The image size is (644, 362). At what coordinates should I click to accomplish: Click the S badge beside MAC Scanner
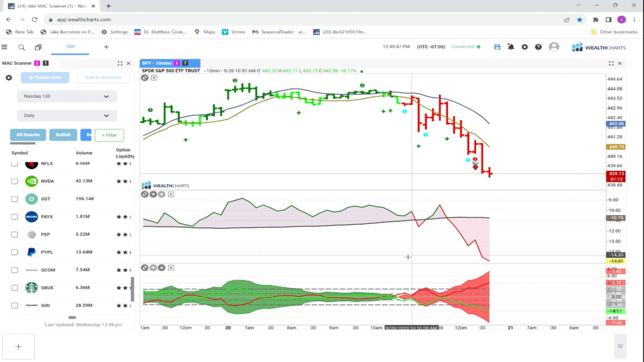[x=37, y=63]
